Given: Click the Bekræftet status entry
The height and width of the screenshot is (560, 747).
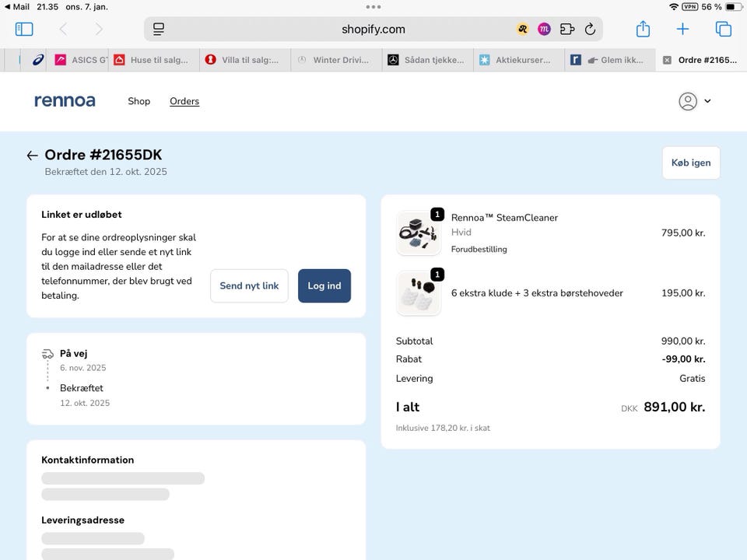Looking at the screenshot, I should click(x=82, y=388).
